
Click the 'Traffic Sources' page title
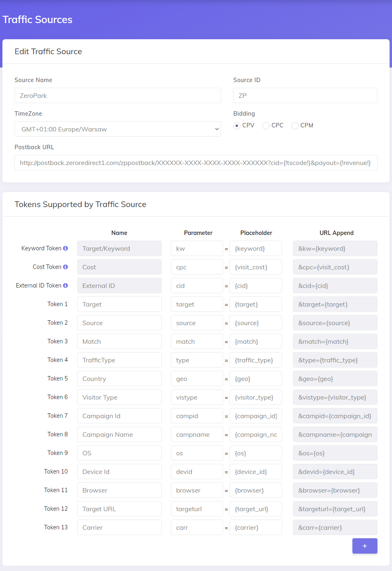pyautogui.click(x=38, y=19)
